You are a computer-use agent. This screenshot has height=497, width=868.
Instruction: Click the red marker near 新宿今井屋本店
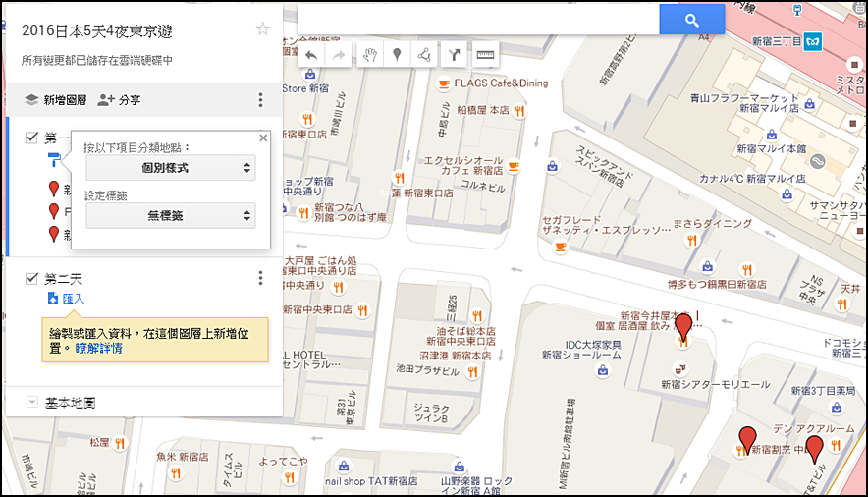683,326
